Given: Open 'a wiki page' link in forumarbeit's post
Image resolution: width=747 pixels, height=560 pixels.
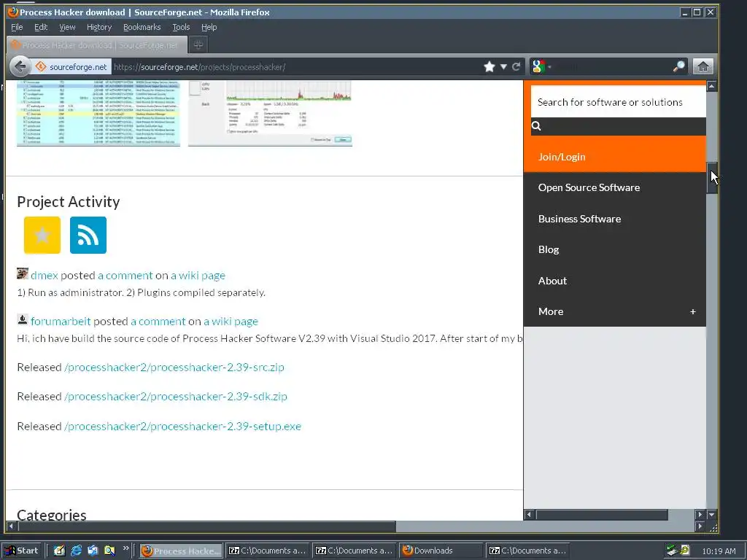Looking at the screenshot, I should pyautogui.click(x=231, y=322).
